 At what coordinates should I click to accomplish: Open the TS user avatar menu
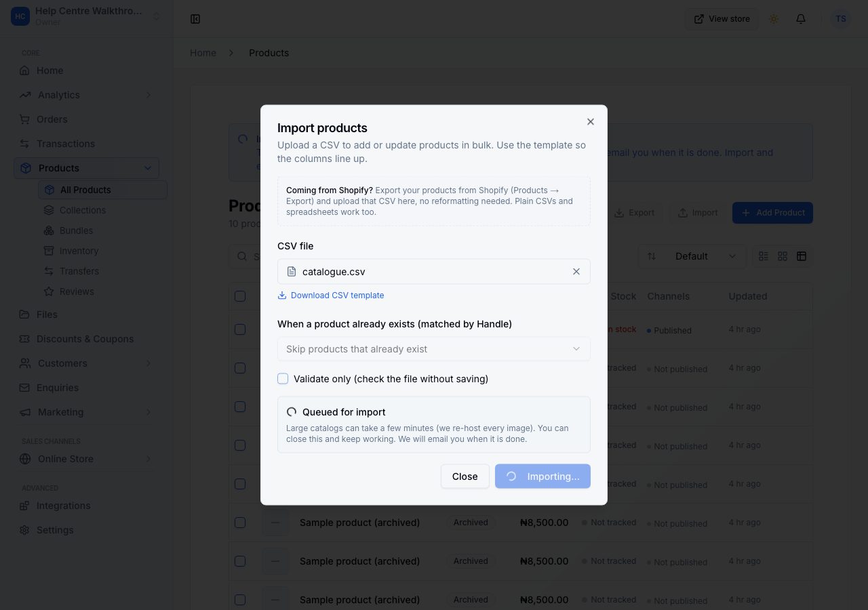841,19
